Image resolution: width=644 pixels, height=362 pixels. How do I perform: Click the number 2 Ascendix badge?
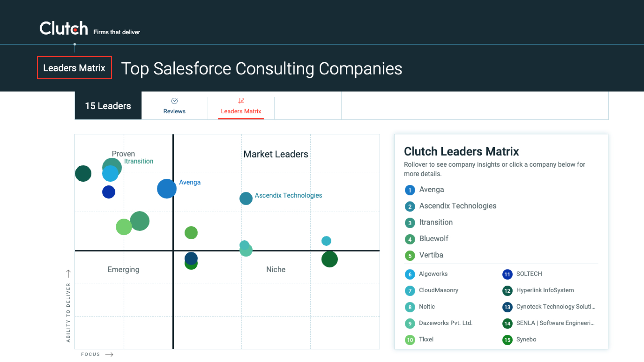tap(410, 206)
